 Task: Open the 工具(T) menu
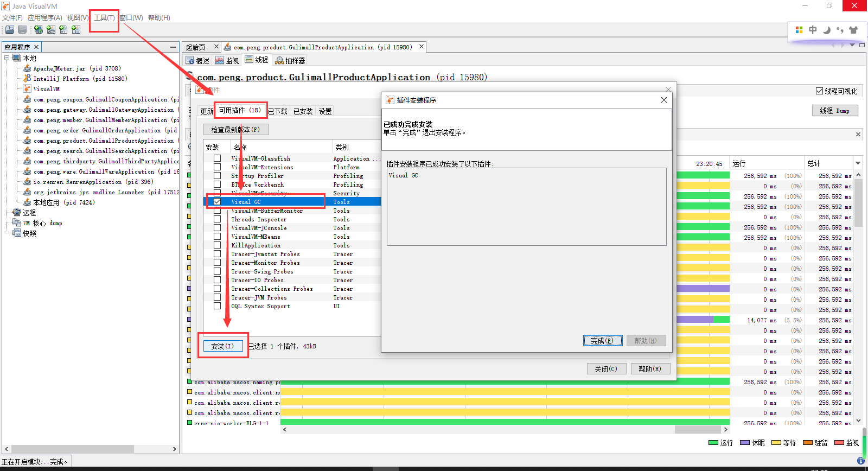pyautogui.click(x=104, y=18)
